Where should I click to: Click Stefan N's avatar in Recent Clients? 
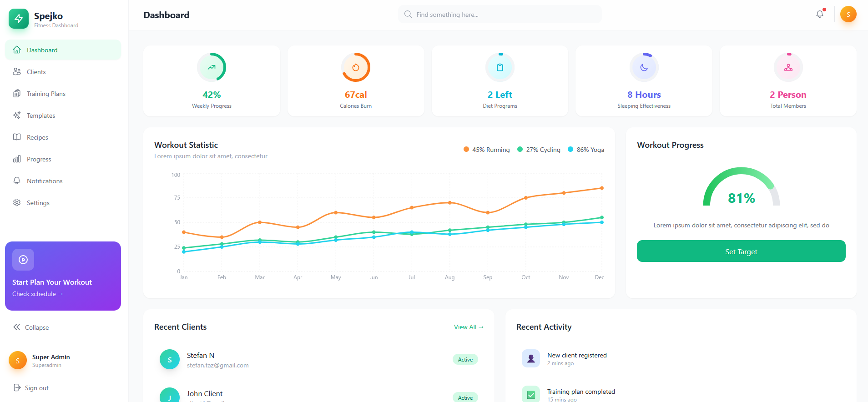point(170,359)
